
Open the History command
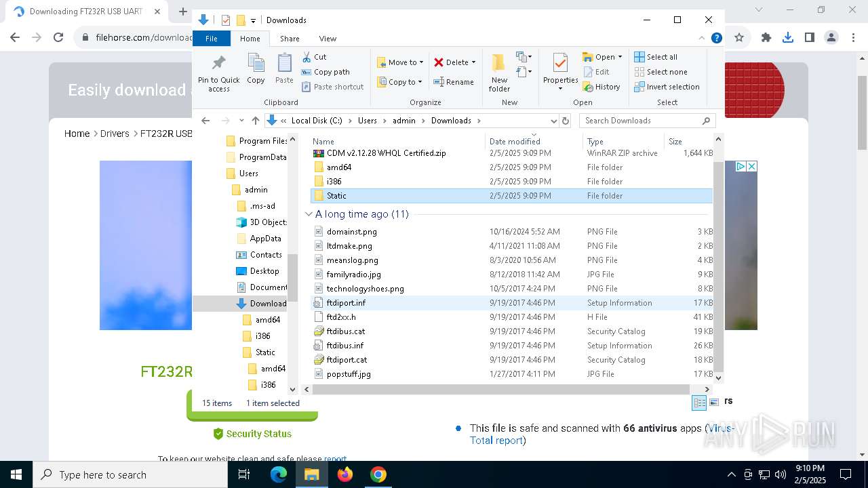pos(601,87)
